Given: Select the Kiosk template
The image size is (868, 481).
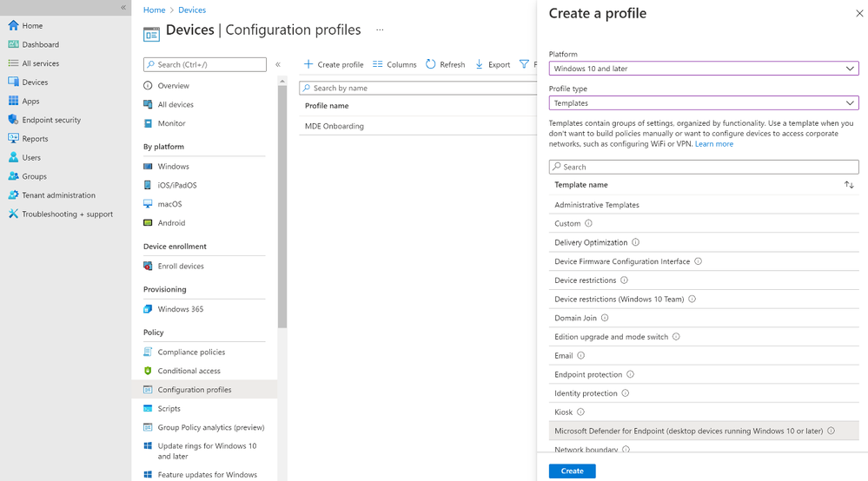Looking at the screenshot, I should [x=704, y=412].
